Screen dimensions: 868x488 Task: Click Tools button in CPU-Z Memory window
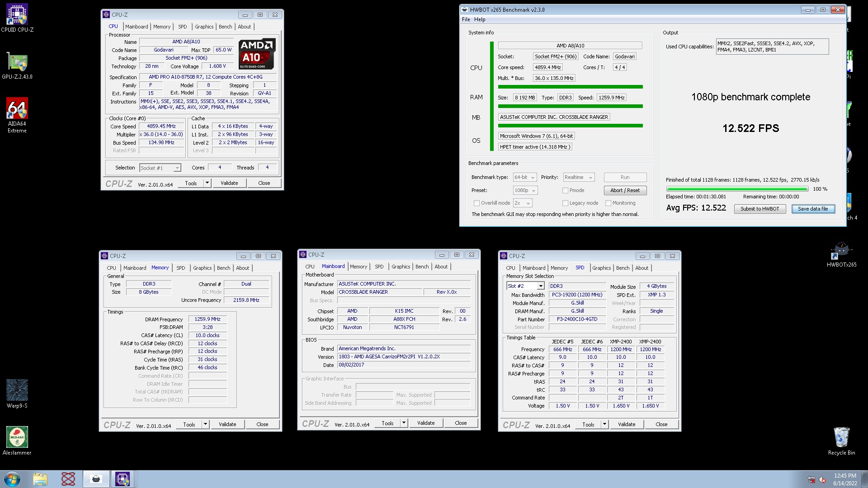(189, 424)
